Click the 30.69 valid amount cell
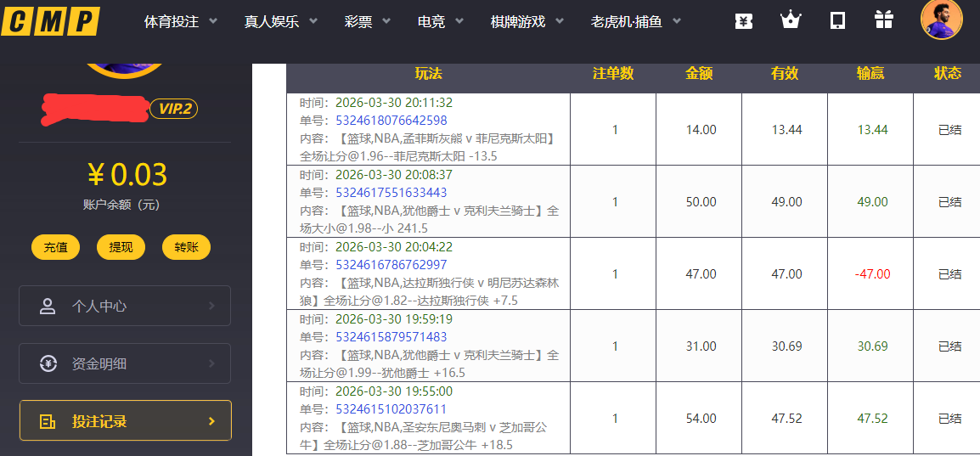The height and width of the screenshot is (456, 980). point(787,346)
